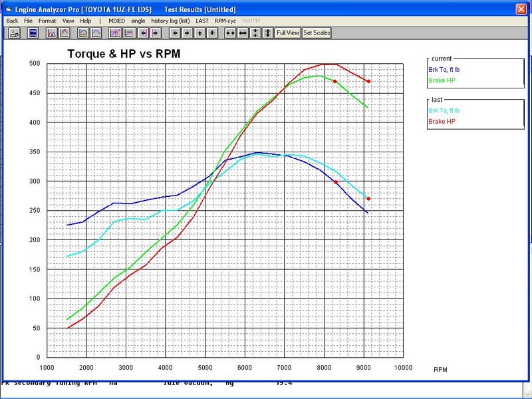The width and height of the screenshot is (532, 399).
Task: Click the graph icon with dotted cursor lines
Action: pos(114,33)
